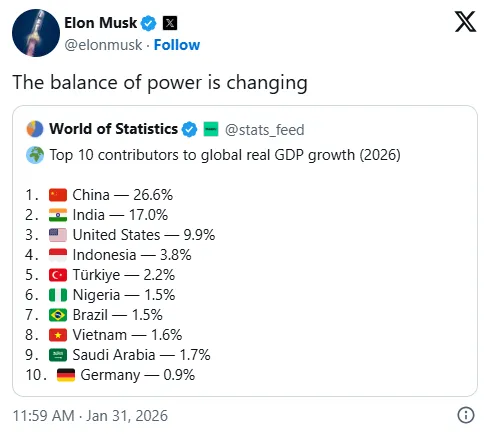Open World of Statistics pie-chart avatar

tap(35, 129)
